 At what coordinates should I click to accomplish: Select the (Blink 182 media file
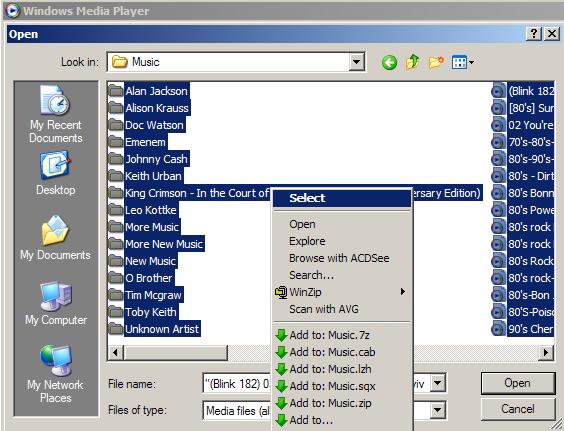click(x=523, y=91)
